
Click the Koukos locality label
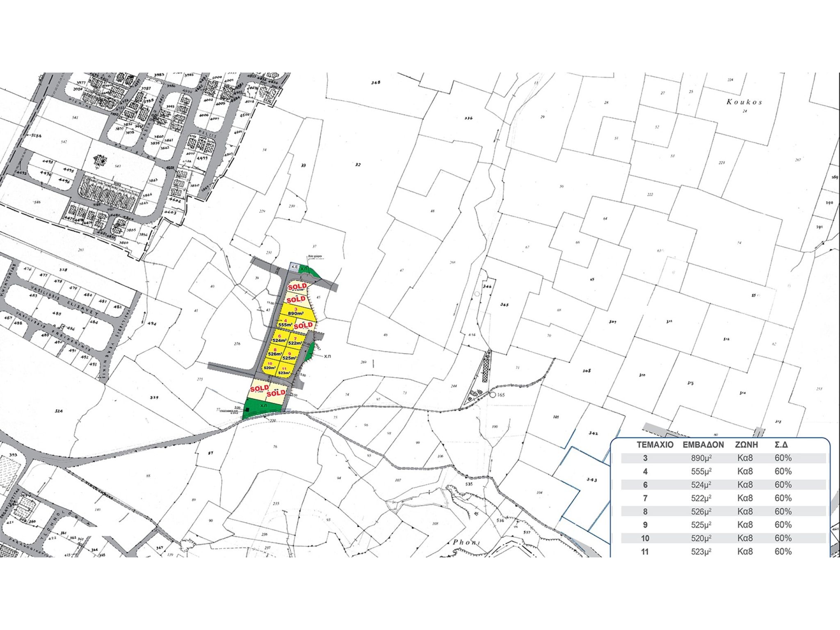(744, 102)
